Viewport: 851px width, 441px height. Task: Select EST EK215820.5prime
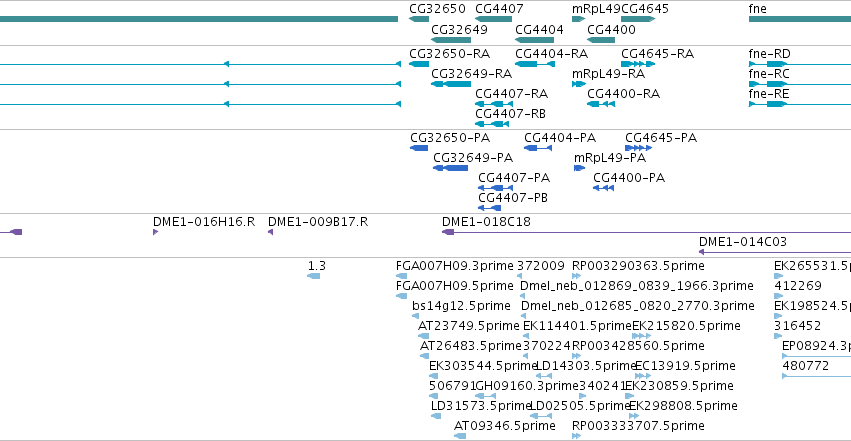coord(642,336)
